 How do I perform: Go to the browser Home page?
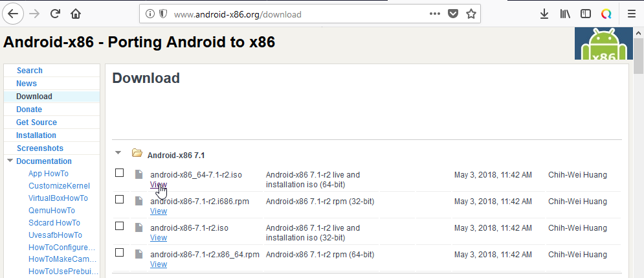pyautogui.click(x=76, y=14)
